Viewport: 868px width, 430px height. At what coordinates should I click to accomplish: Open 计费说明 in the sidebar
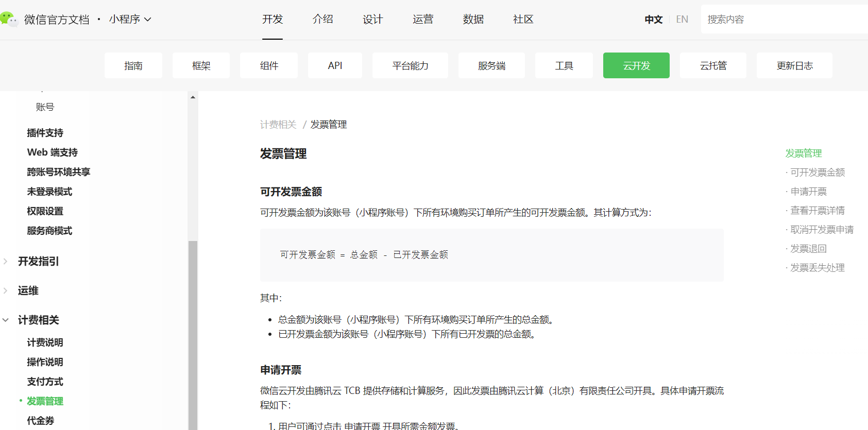(45, 342)
